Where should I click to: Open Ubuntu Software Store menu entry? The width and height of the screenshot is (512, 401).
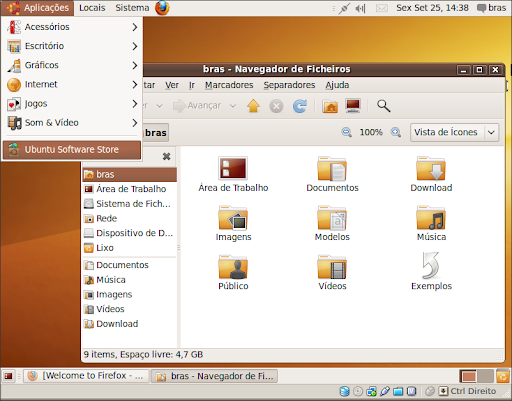point(72,150)
